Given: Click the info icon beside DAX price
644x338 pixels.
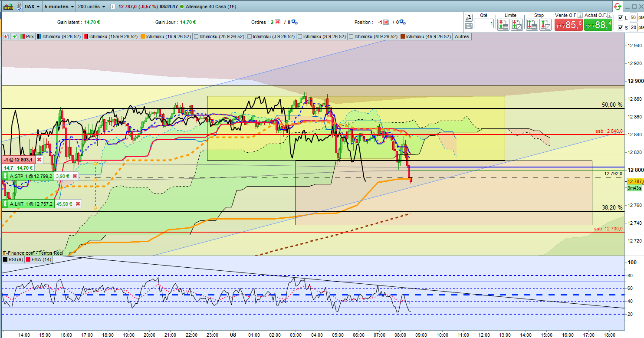Looking at the screenshot, I should coord(113,7).
